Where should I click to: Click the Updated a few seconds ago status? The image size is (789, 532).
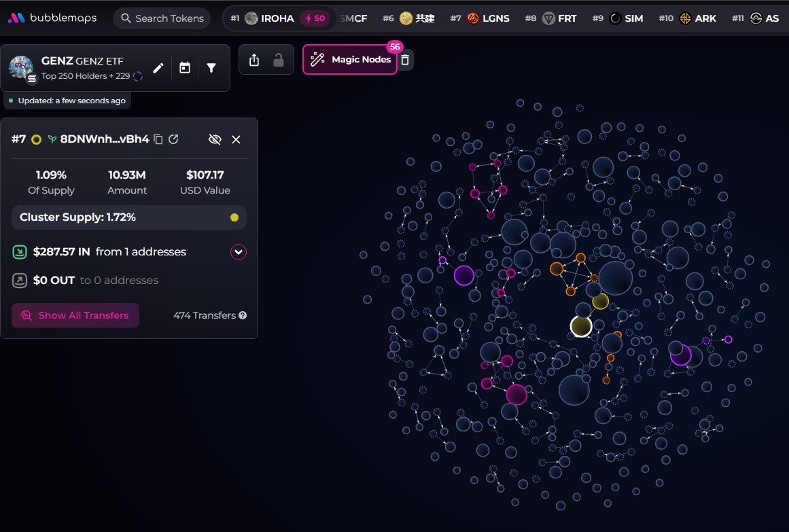click(67, 101)
